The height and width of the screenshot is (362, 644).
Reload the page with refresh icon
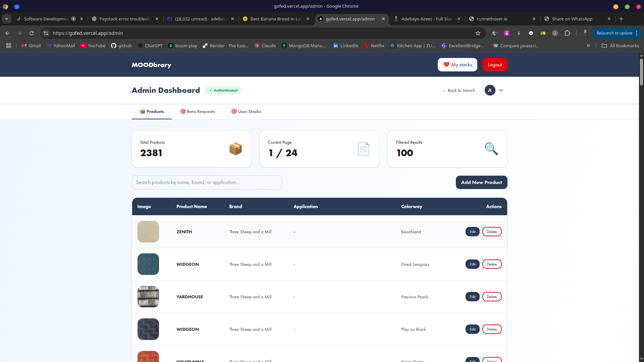pos(32,33)
